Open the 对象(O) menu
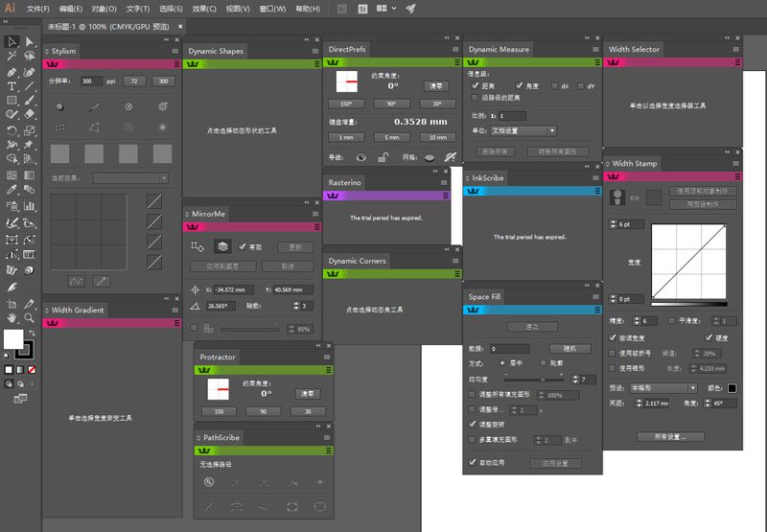The image size is (767, 532). 105,9
